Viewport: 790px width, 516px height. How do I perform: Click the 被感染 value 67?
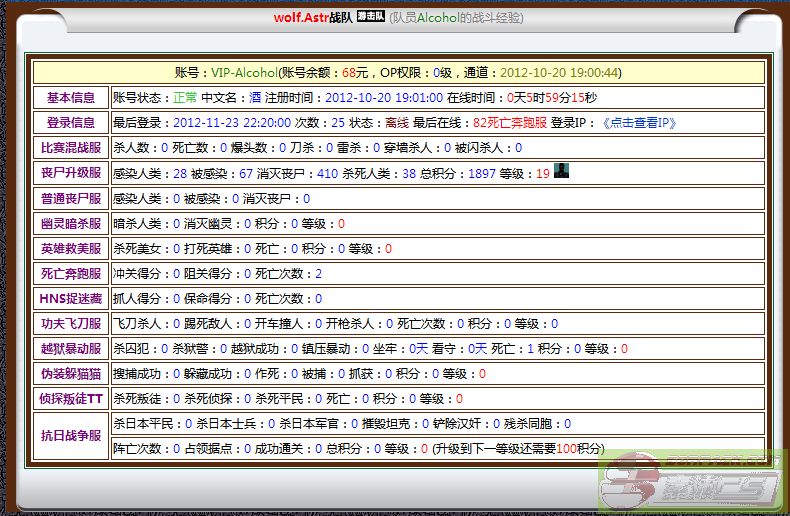[246, 174]
